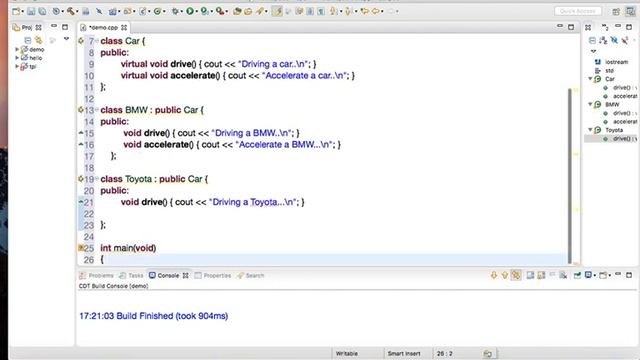The image size is (640, 360).
Task: Click the Quick Access search field
Action: click(578, 11)
